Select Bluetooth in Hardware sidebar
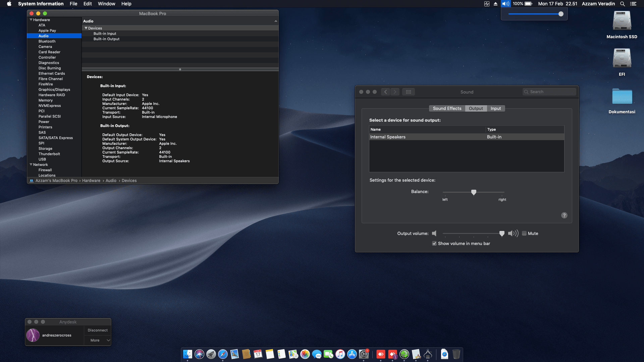Screen dimensions: 644x362 click(x=47, y=41)
